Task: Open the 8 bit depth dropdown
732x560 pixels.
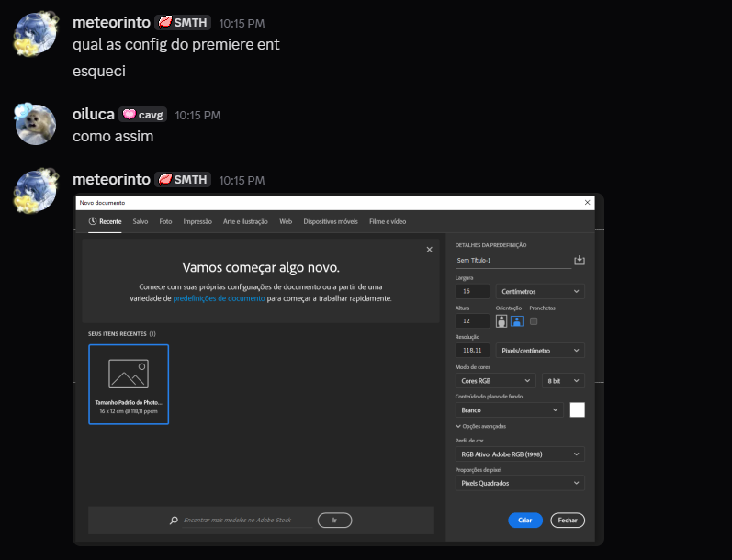Action: tap(563, 381)
